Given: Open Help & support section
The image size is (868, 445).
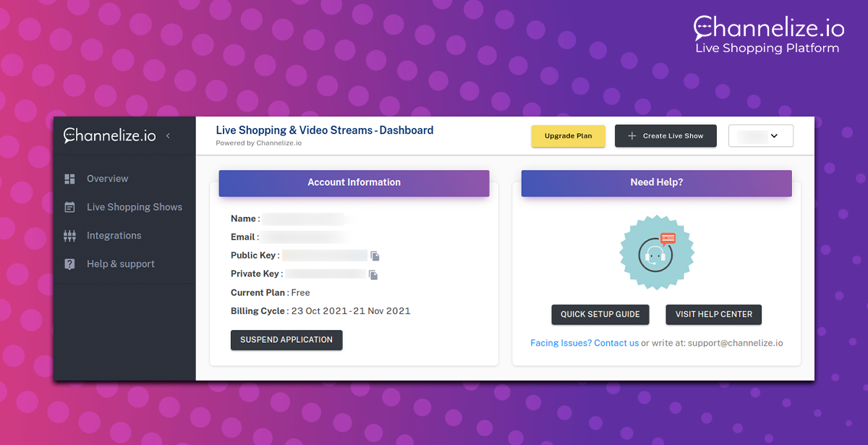Looking at the screenshot, I should click(x=121, y=264).
